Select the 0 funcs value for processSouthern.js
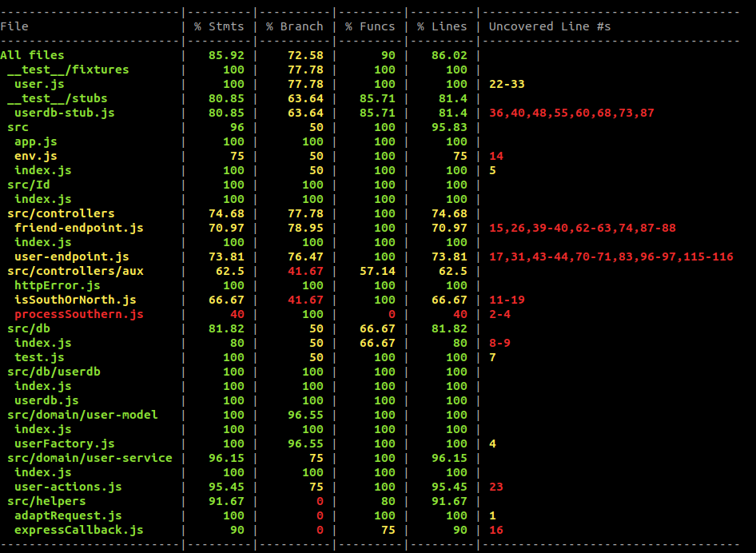Image resolution: width=756 pixels, height=553 pixels. (392, 314)
